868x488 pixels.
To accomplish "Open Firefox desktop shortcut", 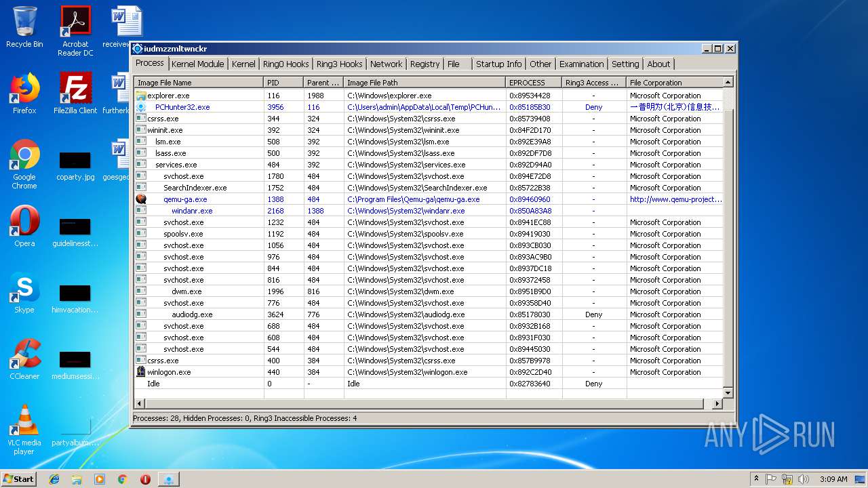I will click(x=24, y=94).
